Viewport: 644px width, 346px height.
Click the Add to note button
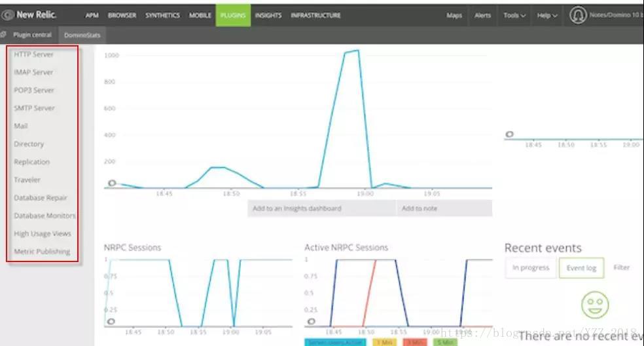point(444,208)
